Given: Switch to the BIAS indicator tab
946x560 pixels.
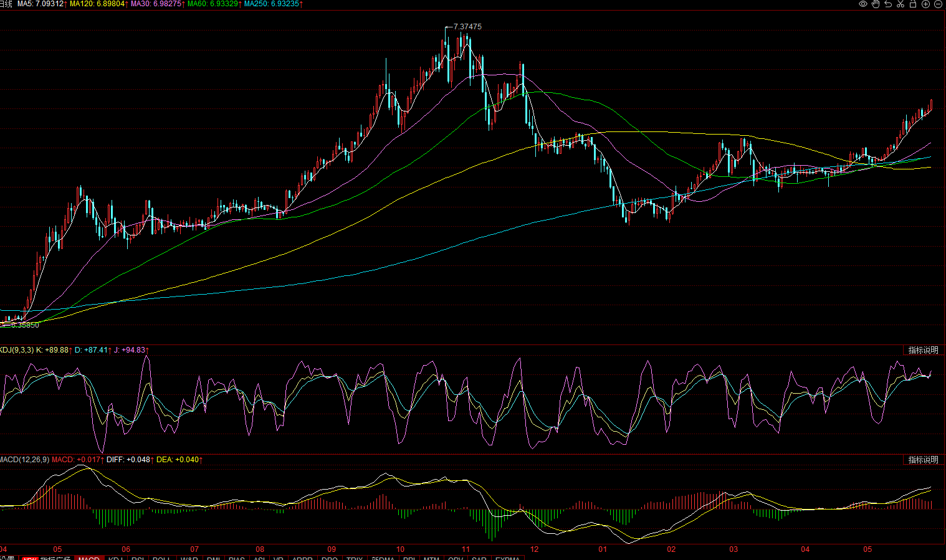Looking at the screenshot, I should (x=237, y=558).
